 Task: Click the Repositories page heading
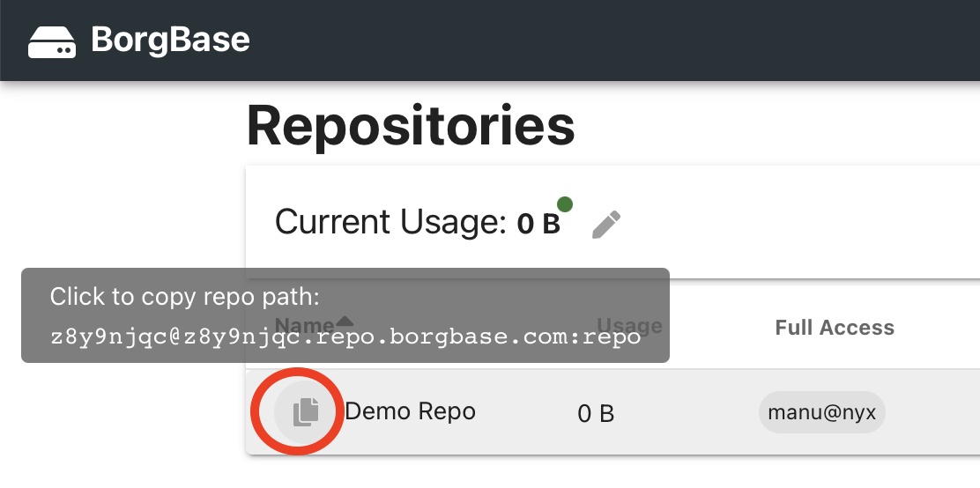point(411,126)
